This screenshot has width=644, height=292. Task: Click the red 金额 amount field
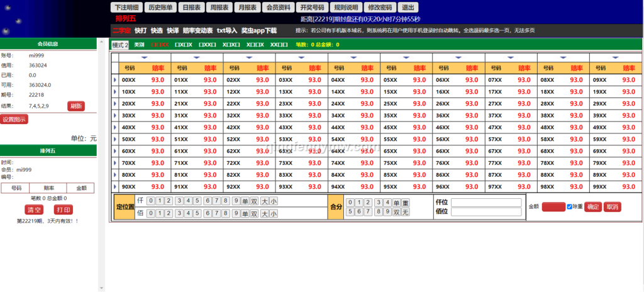point(553,207)
